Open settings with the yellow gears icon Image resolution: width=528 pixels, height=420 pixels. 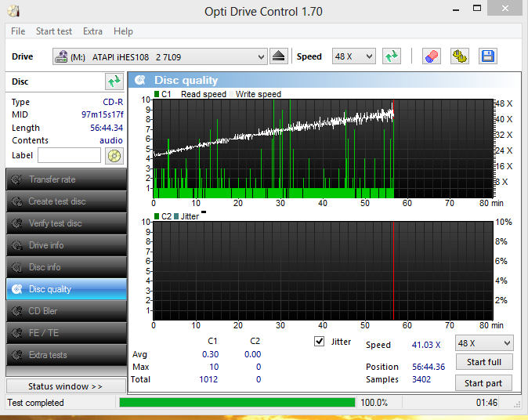point(460,56)
